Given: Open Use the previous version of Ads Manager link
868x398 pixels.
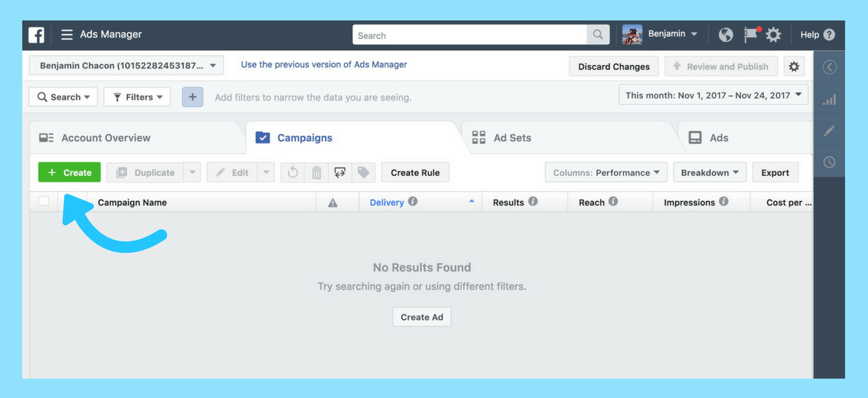Looking at the screenshot, I should [x=324, y=64].
